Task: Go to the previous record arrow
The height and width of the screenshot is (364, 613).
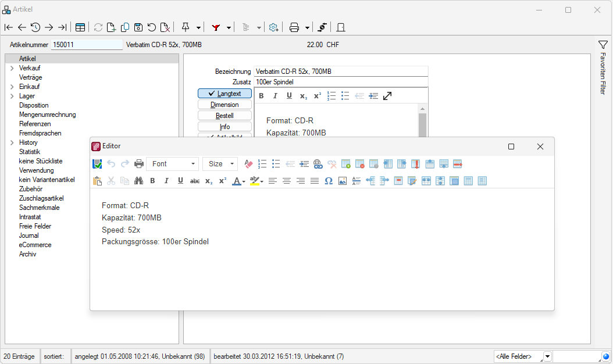Action: 22,27
